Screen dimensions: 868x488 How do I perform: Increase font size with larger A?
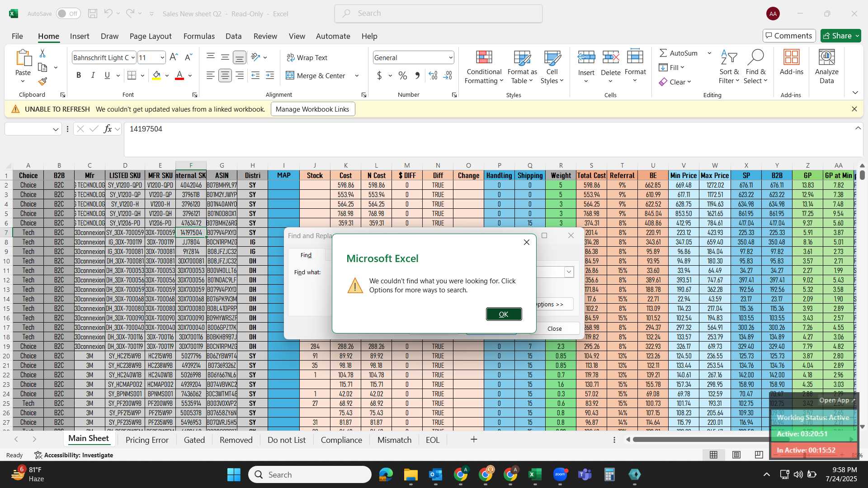point(174,57)
